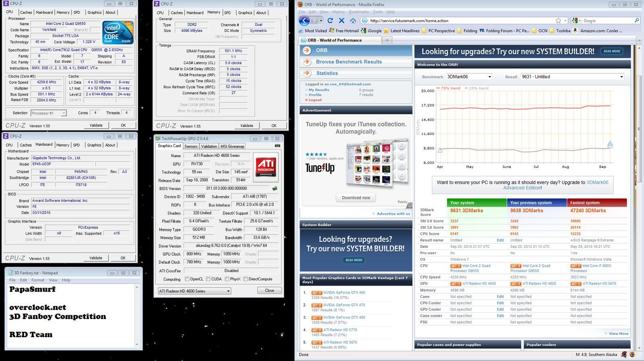Open the Google search engine selector
644x361 pixels.
tap(576, 21)
